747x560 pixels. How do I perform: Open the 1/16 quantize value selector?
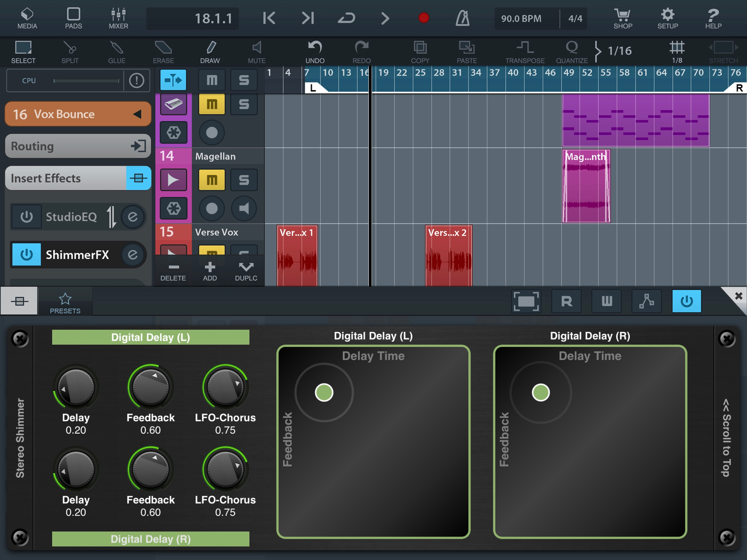click(x=619, y=51)
